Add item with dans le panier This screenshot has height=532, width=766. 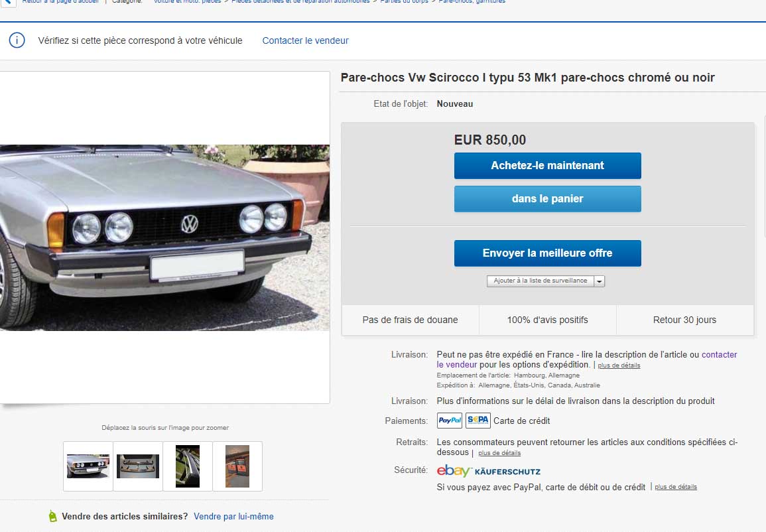548,199
